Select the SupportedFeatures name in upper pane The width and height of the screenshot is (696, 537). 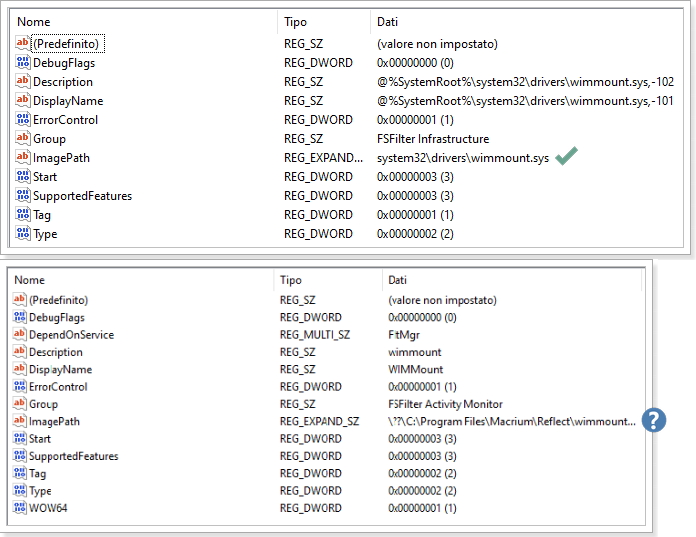pos(83,196)
